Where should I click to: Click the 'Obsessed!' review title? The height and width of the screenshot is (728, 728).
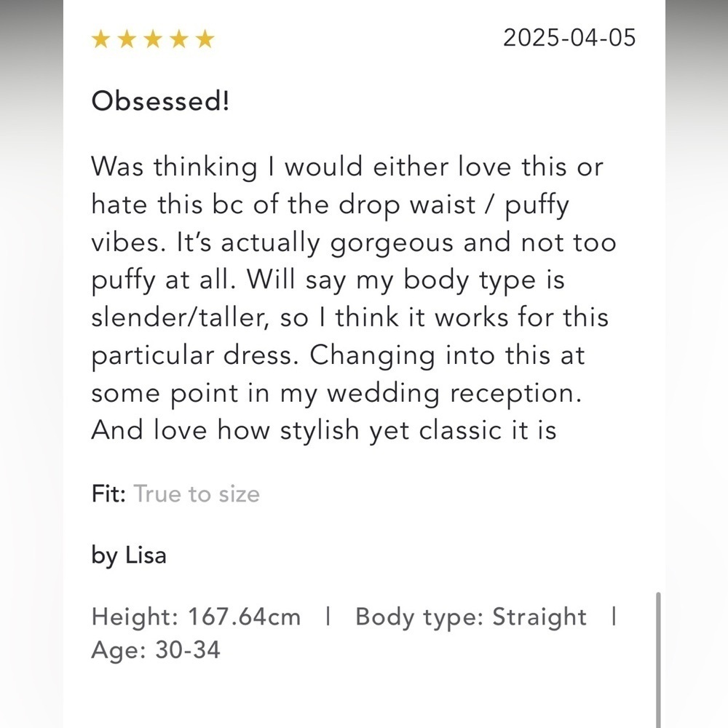point(160,100)
